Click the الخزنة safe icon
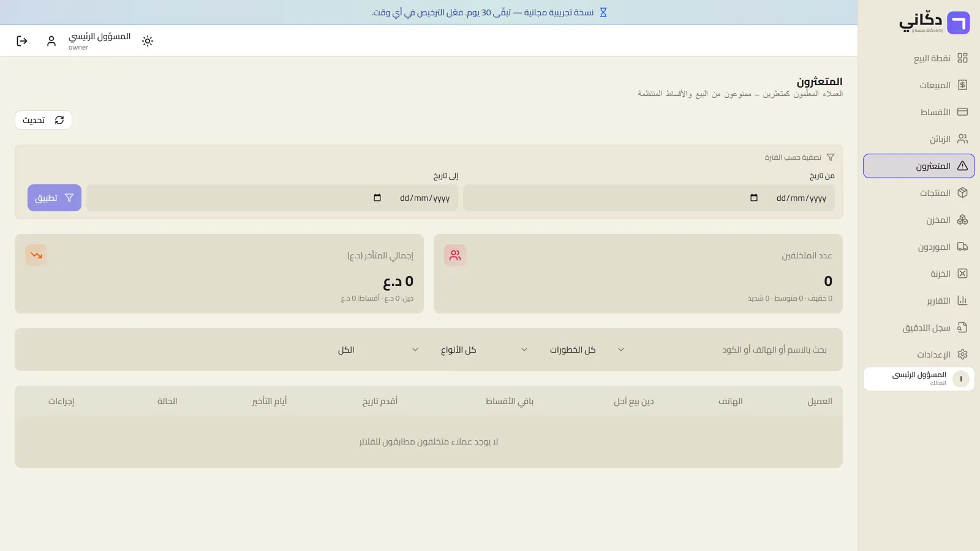This screenshot has width=980, height=551. [962, 274]
